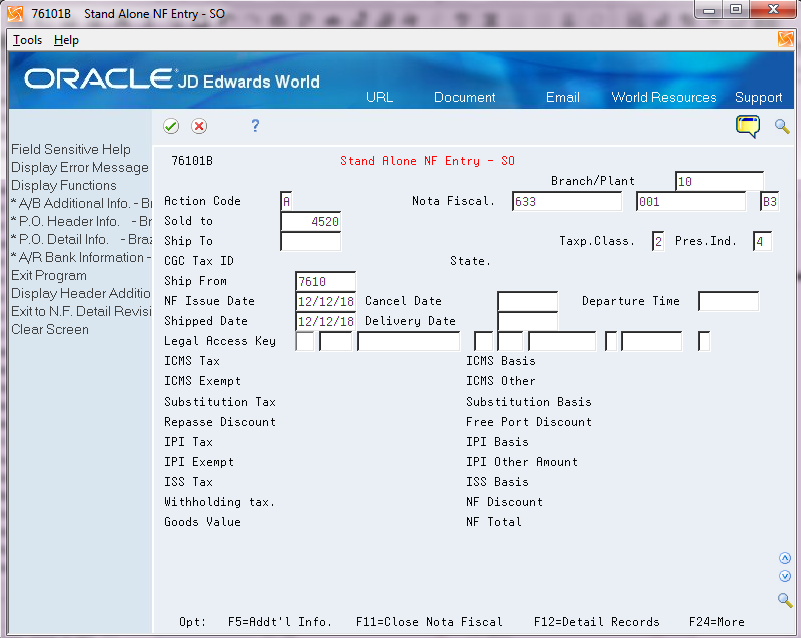Click F12=Detail Records function key
This screenshot has height=638, width=801.
pos(597,622)
